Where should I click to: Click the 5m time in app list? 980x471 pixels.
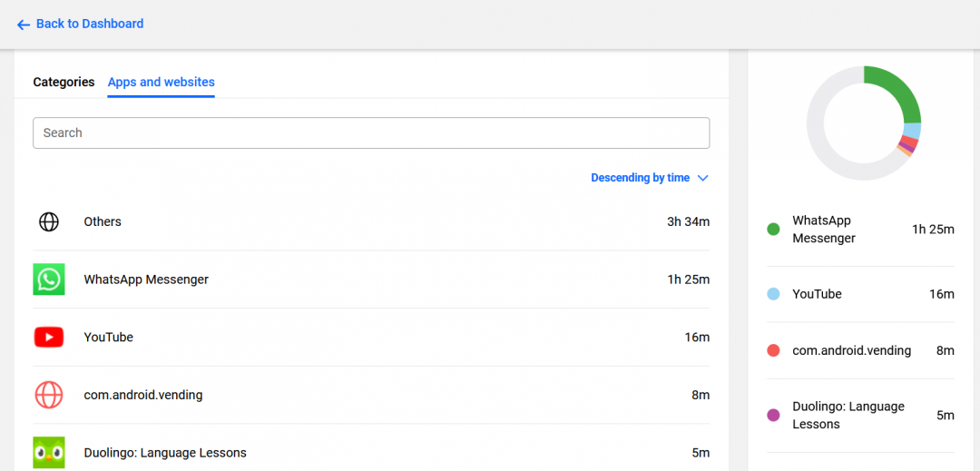pos(701,452)
